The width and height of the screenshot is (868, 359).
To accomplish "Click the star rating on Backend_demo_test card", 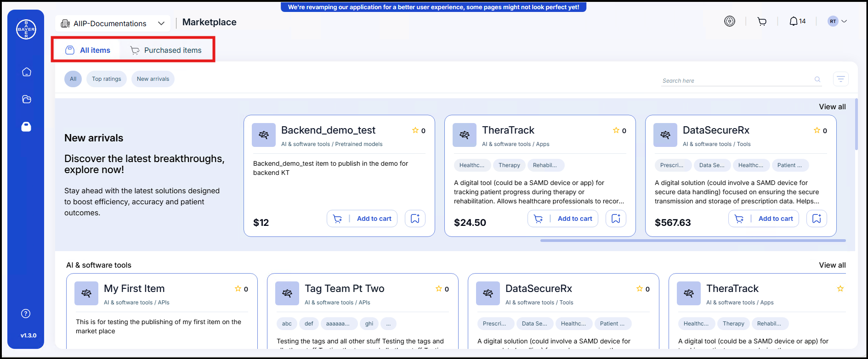I will (415, 130).
